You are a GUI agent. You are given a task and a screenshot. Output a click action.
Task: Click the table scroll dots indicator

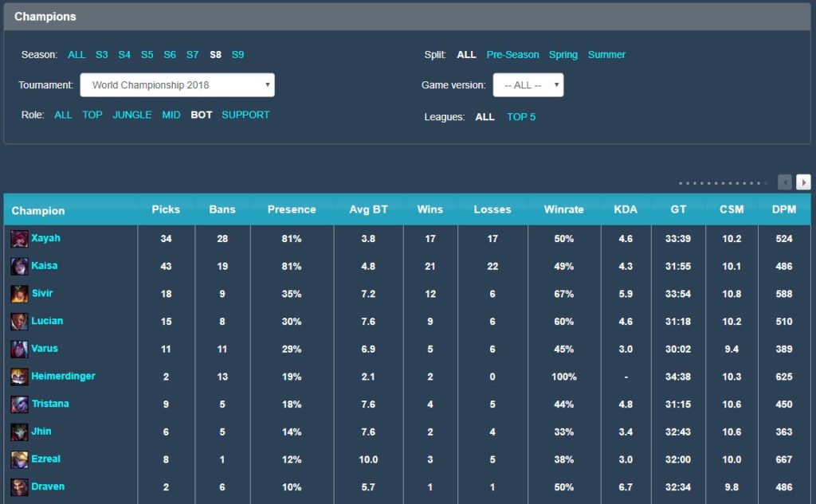722,183
